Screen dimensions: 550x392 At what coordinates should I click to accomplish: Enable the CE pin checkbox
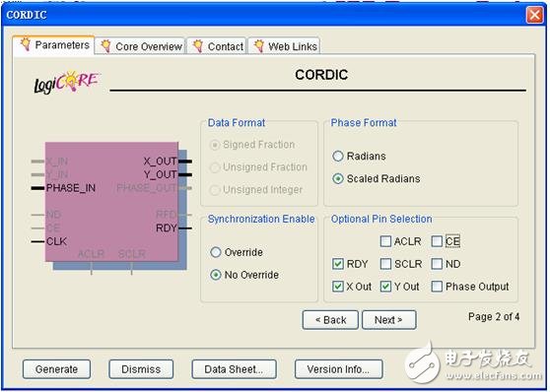click(437, 241)
